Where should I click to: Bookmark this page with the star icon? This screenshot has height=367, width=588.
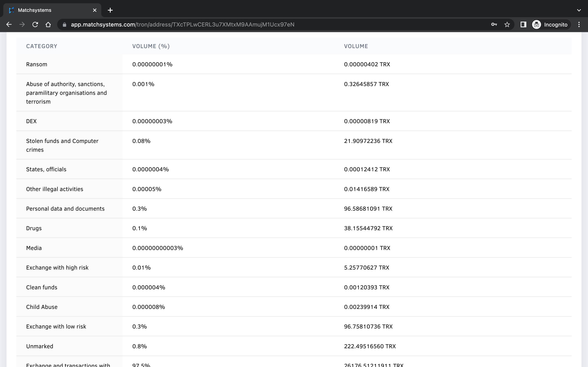[x=507, y=24]
